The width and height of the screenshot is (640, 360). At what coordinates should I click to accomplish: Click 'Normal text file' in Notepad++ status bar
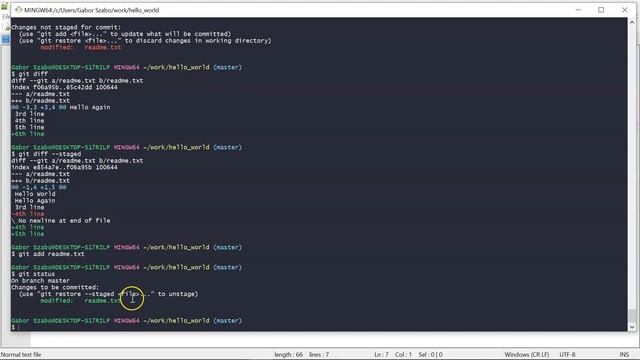click(21, 355)
